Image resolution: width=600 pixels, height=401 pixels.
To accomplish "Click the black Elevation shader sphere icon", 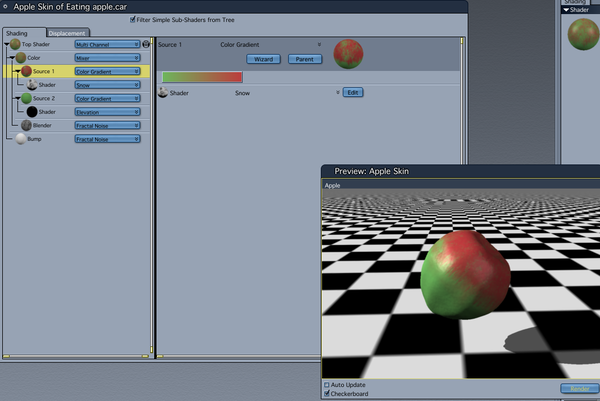I will click(x=32, y=112).
